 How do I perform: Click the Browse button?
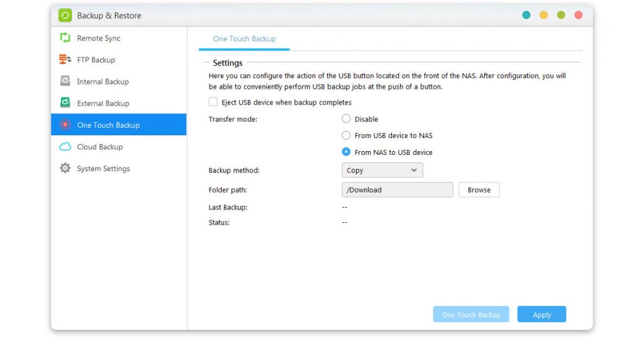(x=479, y=189)
